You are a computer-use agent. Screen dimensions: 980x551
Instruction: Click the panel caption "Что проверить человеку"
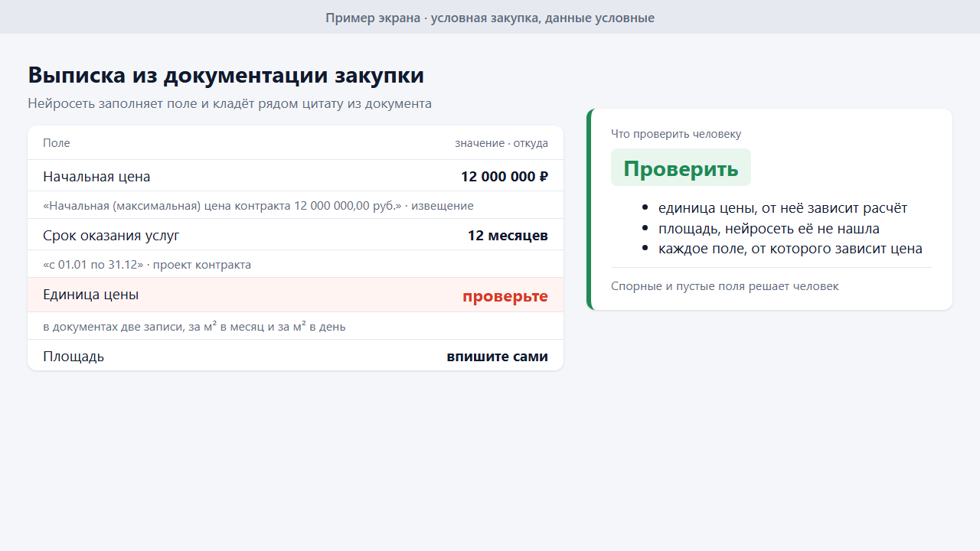[676, 134]
